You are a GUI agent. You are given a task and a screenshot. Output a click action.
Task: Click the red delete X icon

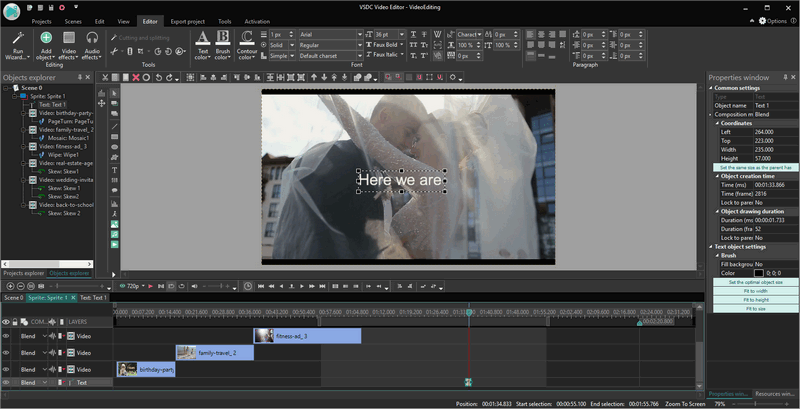tap(136, 78)
